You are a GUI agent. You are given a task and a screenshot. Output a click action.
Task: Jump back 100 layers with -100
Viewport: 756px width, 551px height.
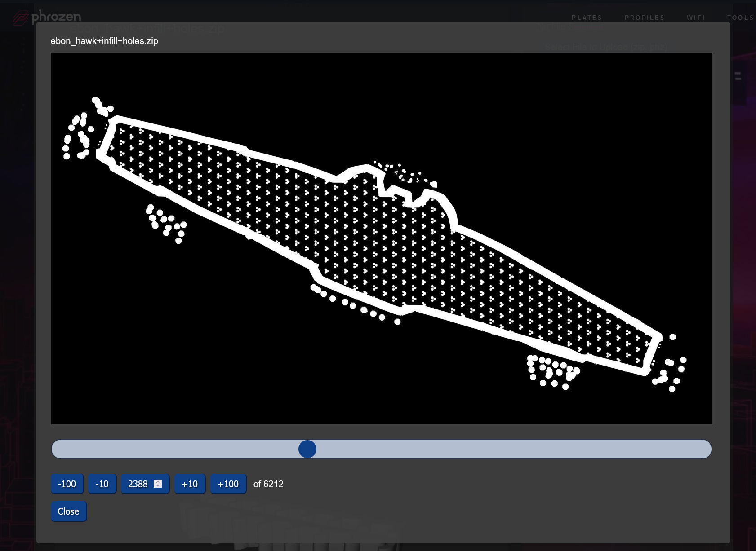click(67, 484)
